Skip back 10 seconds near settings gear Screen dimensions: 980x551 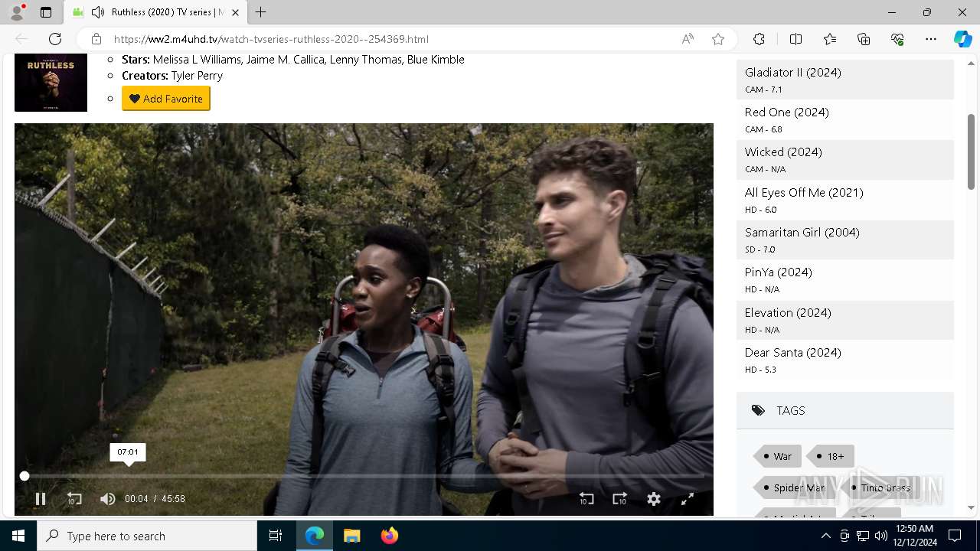[586, 499]
